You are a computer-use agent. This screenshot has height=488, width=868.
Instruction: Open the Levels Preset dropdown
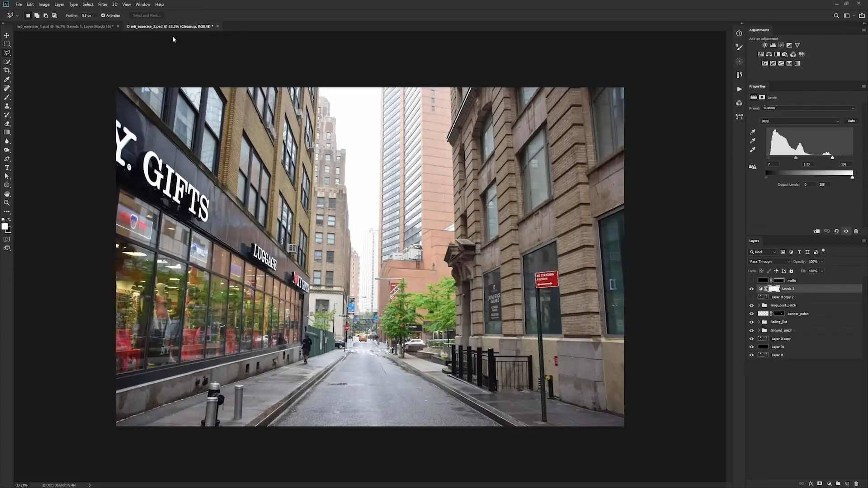808,108
